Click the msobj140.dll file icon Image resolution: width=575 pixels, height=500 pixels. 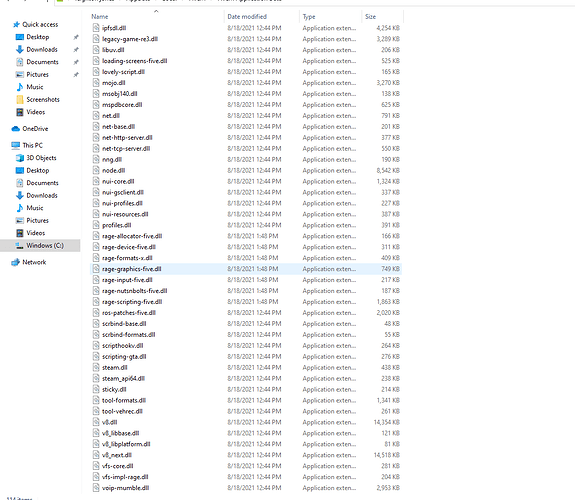[96, 94]
